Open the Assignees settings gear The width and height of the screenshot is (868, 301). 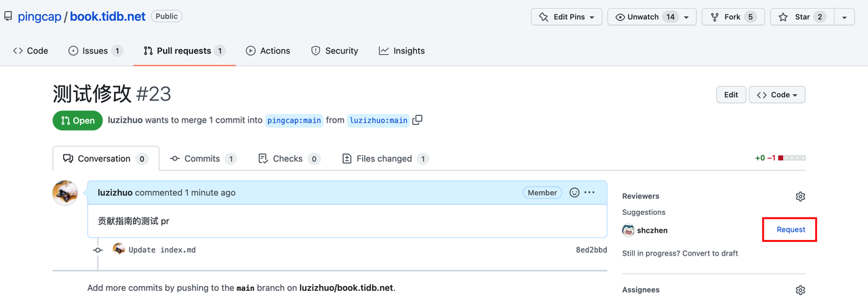click(x=800, y=290)
